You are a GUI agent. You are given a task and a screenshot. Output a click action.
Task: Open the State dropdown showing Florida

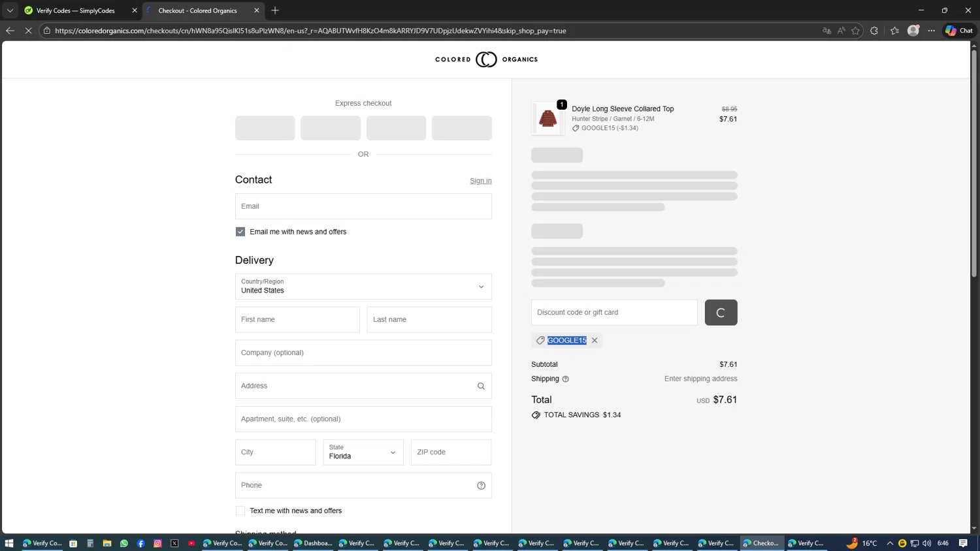tap(363, 452)
